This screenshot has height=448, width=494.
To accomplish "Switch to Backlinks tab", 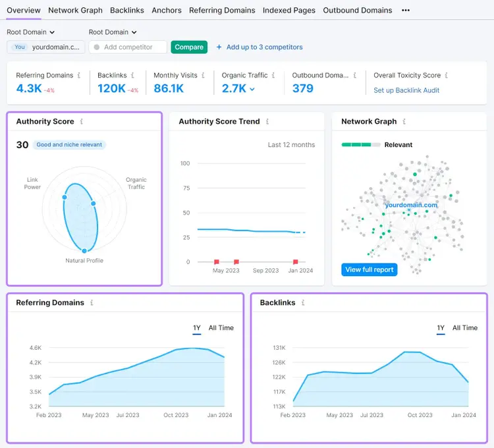I will pos(127,11).
